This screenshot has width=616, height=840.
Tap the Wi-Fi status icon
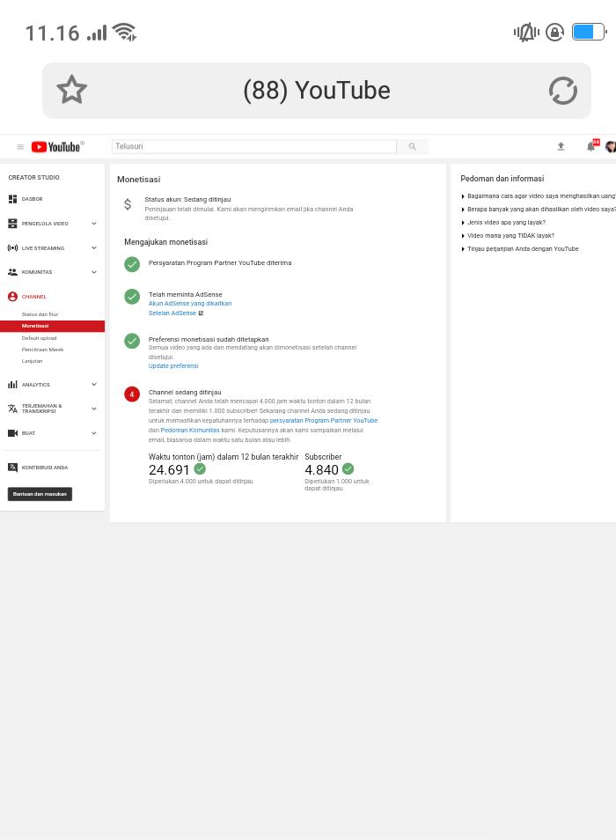(x=125, y=33)
